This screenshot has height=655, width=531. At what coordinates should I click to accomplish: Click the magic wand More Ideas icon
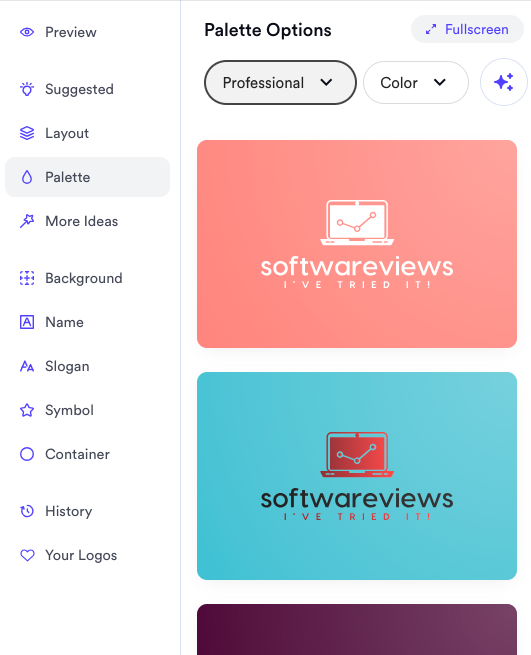coord(27,221)
